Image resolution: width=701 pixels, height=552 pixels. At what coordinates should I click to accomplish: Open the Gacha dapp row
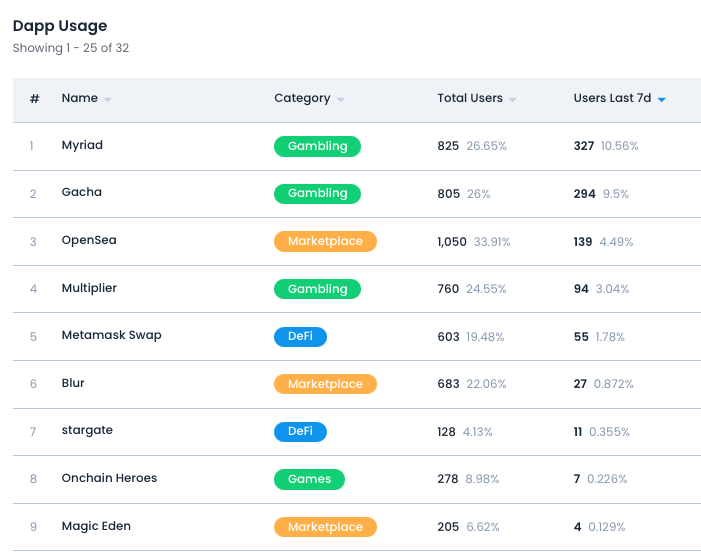82,192
